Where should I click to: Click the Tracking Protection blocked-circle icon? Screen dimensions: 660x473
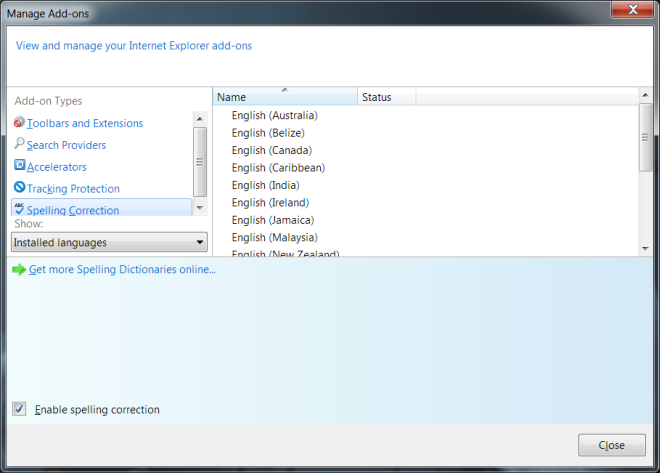pyautogui.click(x=19, y=186)
